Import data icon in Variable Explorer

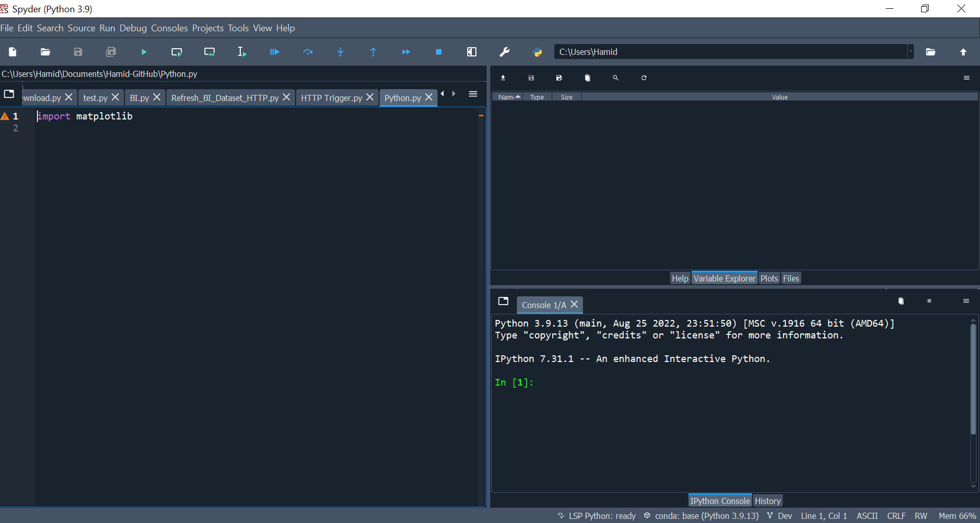click(503, 78)
